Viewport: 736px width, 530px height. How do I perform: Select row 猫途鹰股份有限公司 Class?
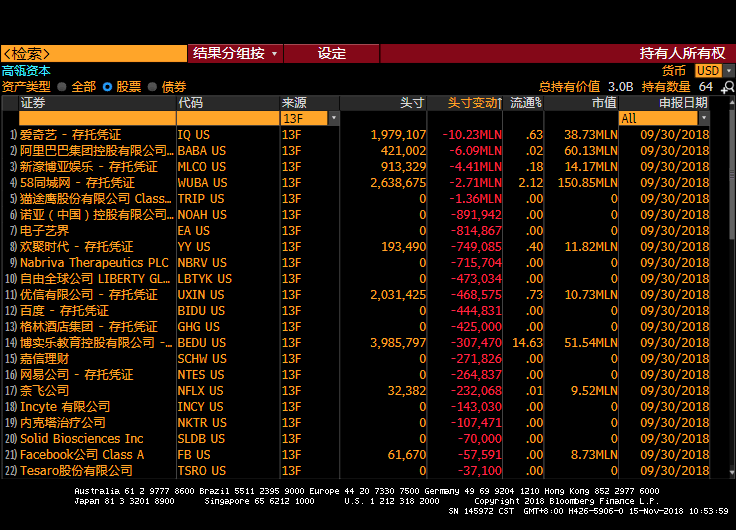tap(356, 199)
